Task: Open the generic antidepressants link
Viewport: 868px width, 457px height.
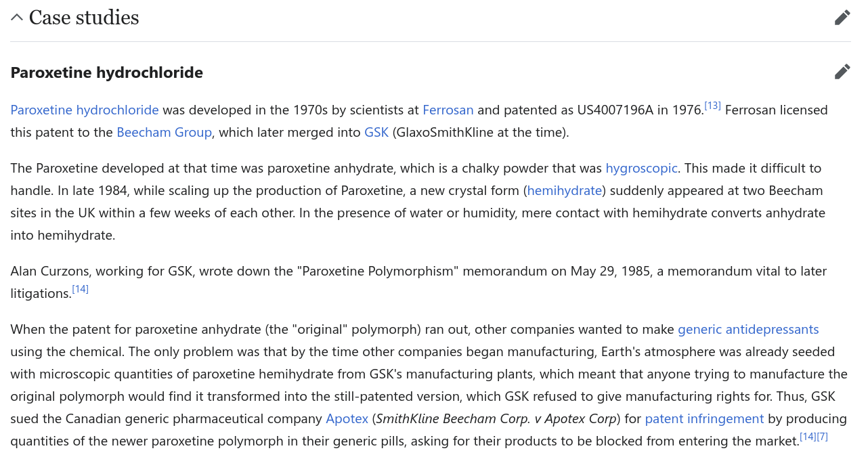Action: [748, 329]
